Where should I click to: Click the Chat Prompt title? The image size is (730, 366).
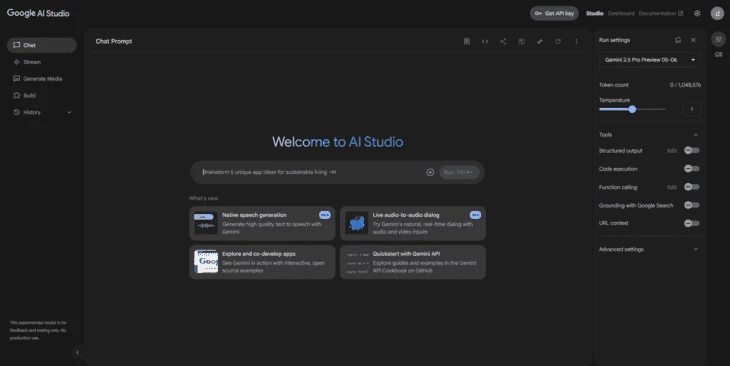coord(114,41)
